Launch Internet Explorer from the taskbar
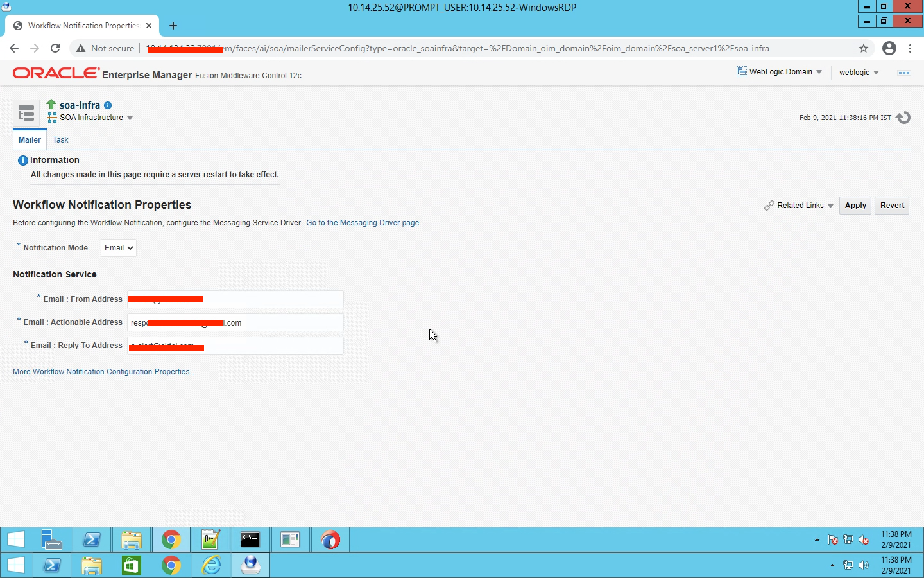Screen dimensions: 924x578 coord(210,565)
